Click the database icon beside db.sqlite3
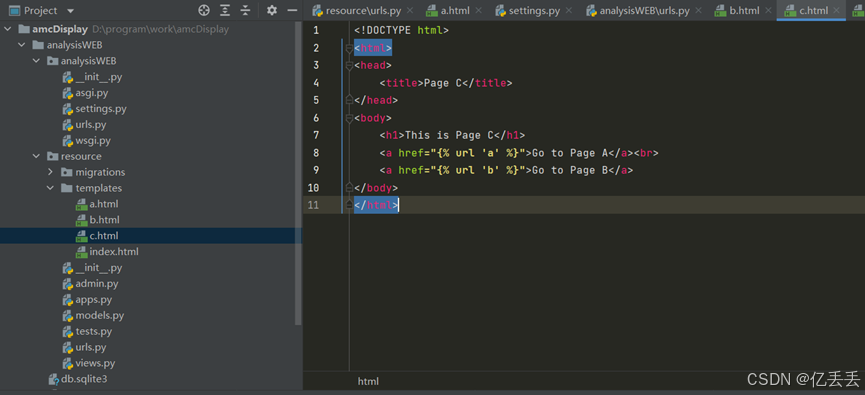865x395 pixels. coord(54,379)
